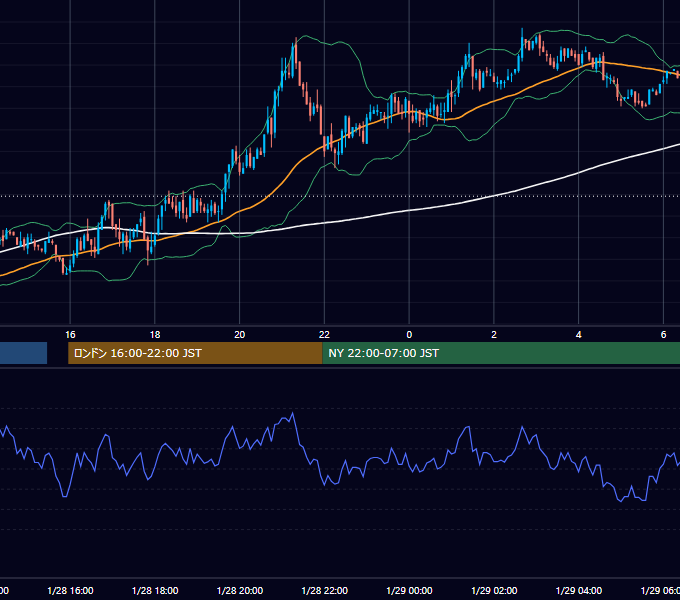Select the ロンドン 16:00-22:00 JST session bar
The height and width of the screenshot is (600, 680).
[195, 353]
